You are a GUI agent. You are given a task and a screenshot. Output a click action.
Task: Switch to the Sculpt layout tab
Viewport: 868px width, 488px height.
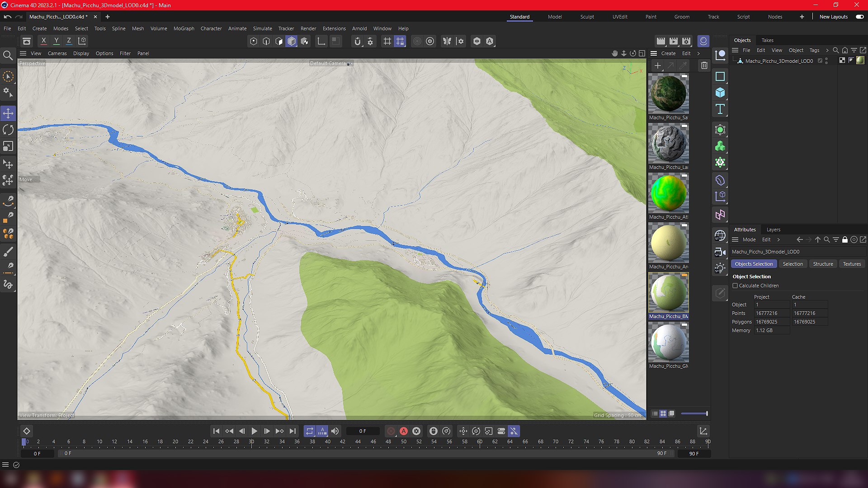587,17
